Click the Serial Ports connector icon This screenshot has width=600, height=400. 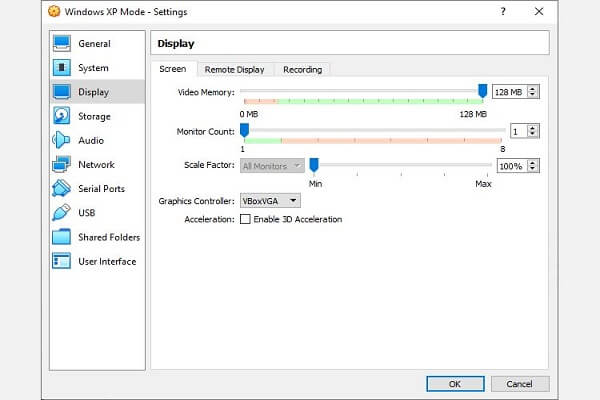(62, 188)
